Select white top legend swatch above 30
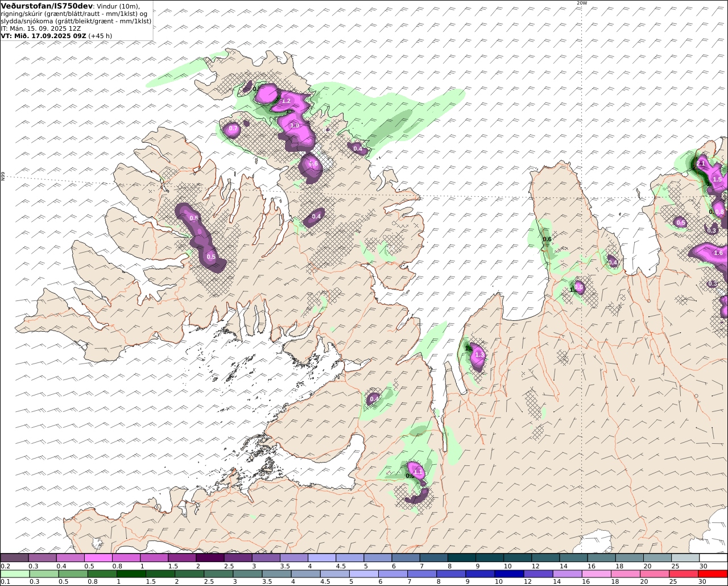The height and width of the screenshot is (586, 728). (x=714, y=558)
